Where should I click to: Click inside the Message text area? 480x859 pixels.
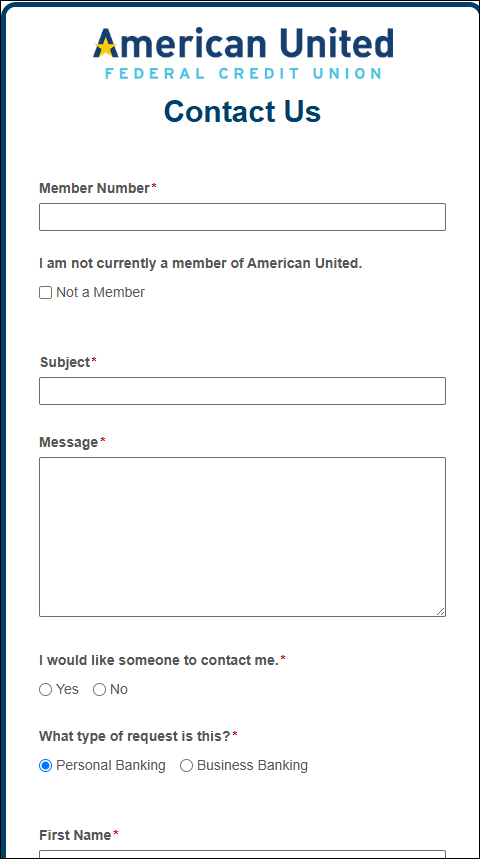tap(242, 537)
